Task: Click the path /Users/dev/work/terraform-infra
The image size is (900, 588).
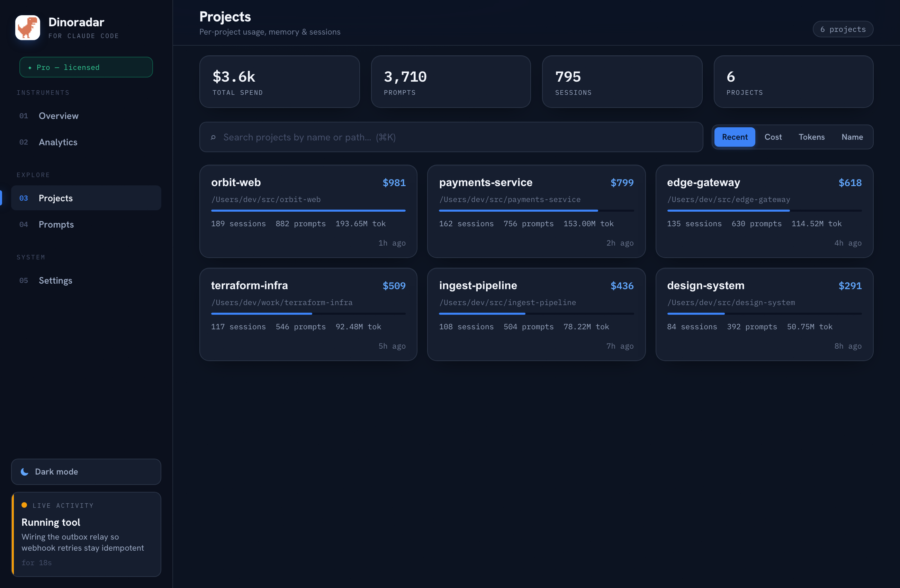Action: click(282, 303)
